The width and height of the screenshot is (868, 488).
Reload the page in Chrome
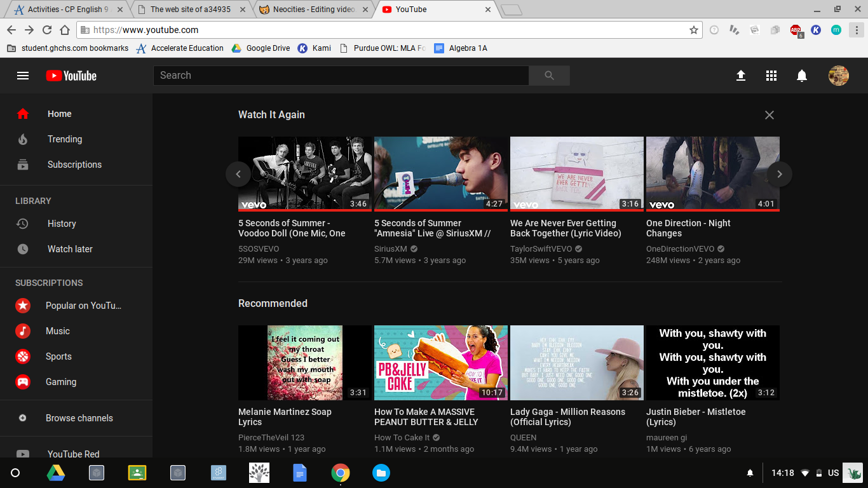(x=47, y=30)
